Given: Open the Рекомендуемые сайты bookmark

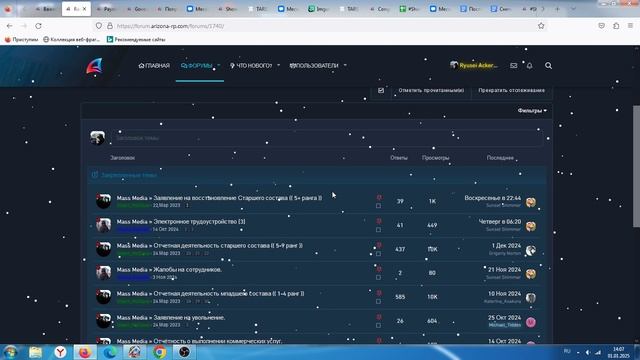Looking at the screenshot, I should point(136,40).
